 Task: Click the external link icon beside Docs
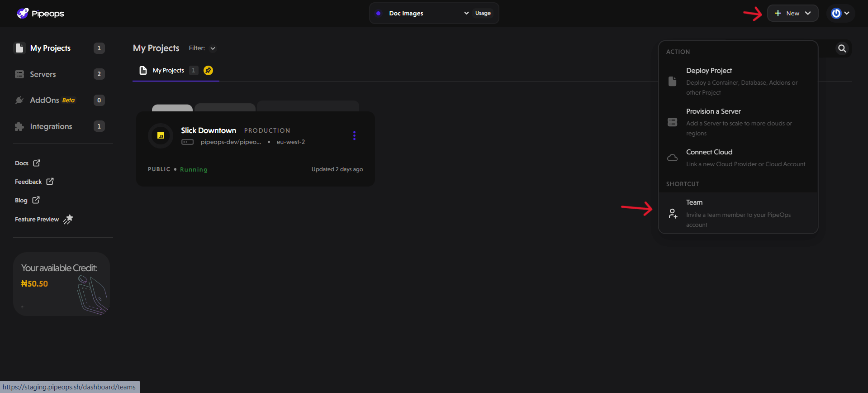pyautogui.click(x=37, y=163)
